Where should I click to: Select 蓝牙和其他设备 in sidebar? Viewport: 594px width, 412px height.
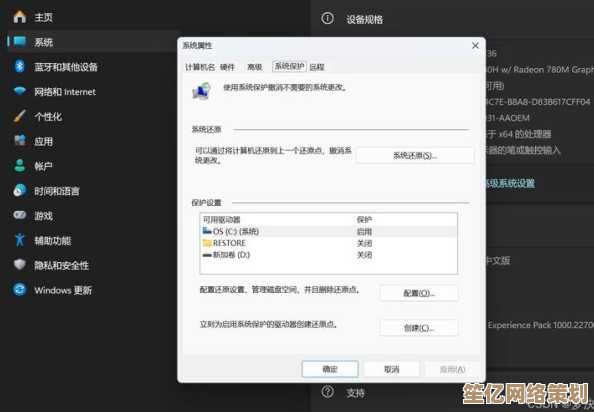click(x=66, y=67)
